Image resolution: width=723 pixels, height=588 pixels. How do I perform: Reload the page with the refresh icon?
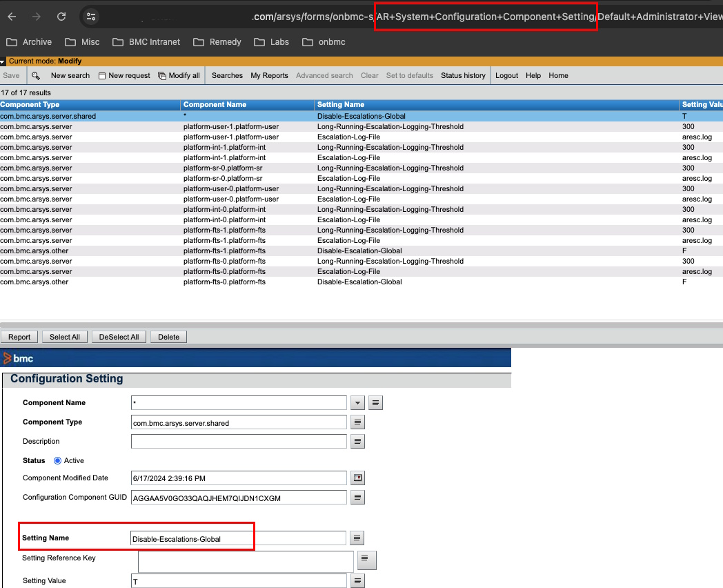[61, 17]
